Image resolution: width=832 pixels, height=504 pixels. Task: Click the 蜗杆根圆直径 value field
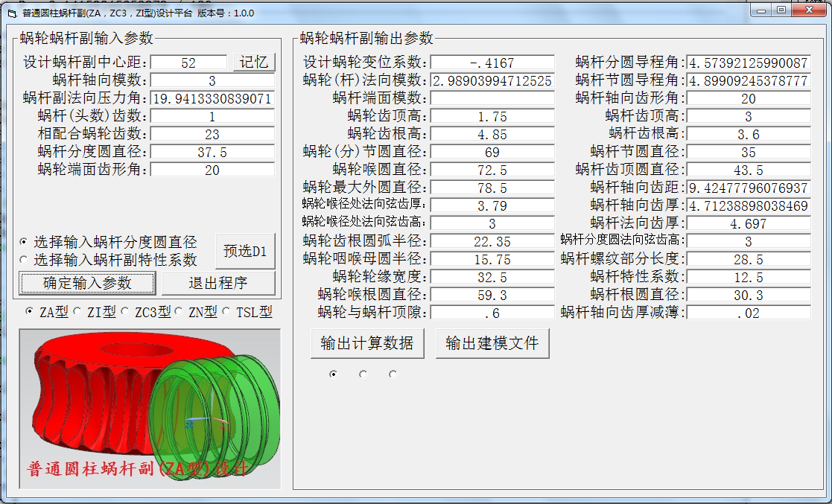tap(749, 295)
